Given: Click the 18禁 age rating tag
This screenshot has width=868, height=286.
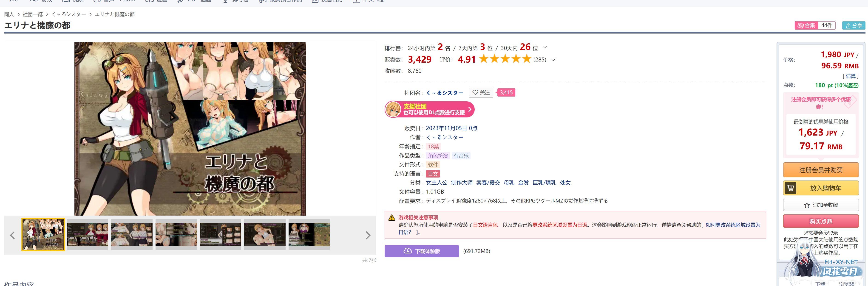Looking at the screenshot, I should coord(433,147).
